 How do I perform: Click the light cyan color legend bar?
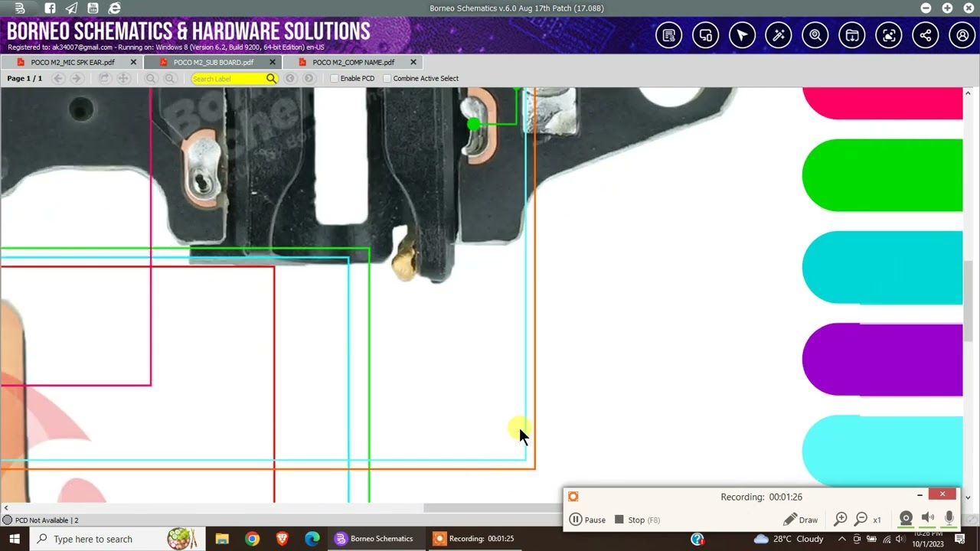click(882, 451)
